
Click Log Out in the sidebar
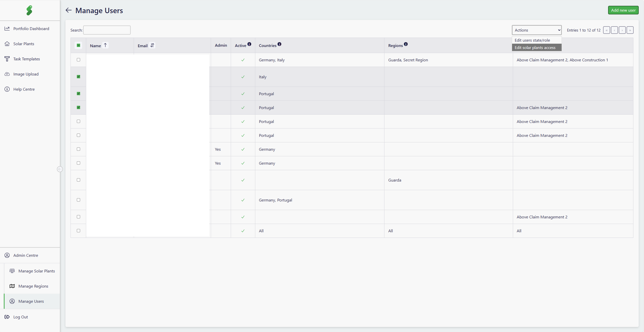20,317
